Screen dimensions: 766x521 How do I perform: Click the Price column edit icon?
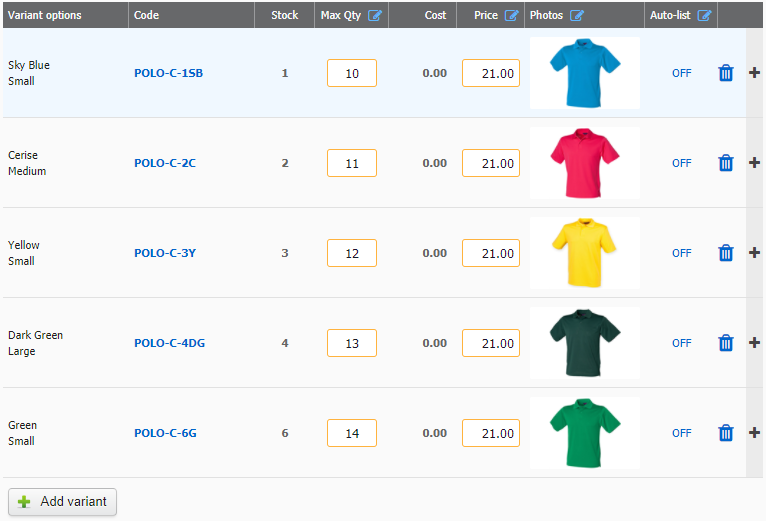pyautogui.click(x=511, y=15)
